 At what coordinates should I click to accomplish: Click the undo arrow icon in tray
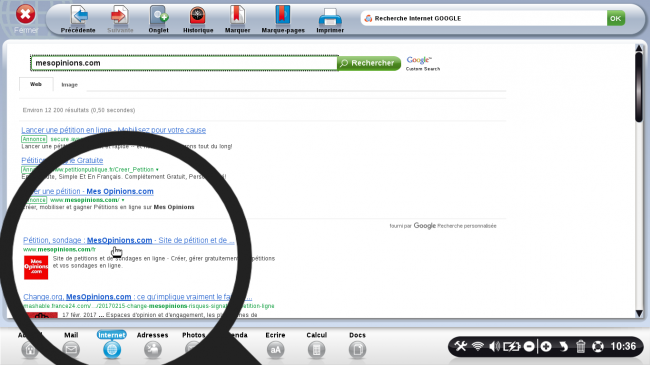click(563, 346)
